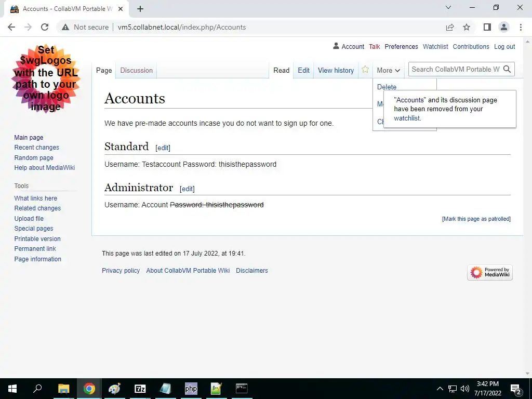
Task: Click the share page icon in address bar
Action: coord(450,27)
